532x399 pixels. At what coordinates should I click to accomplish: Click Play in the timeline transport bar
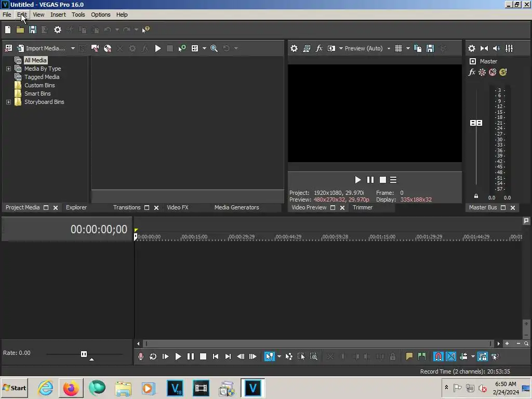[178, 356]
